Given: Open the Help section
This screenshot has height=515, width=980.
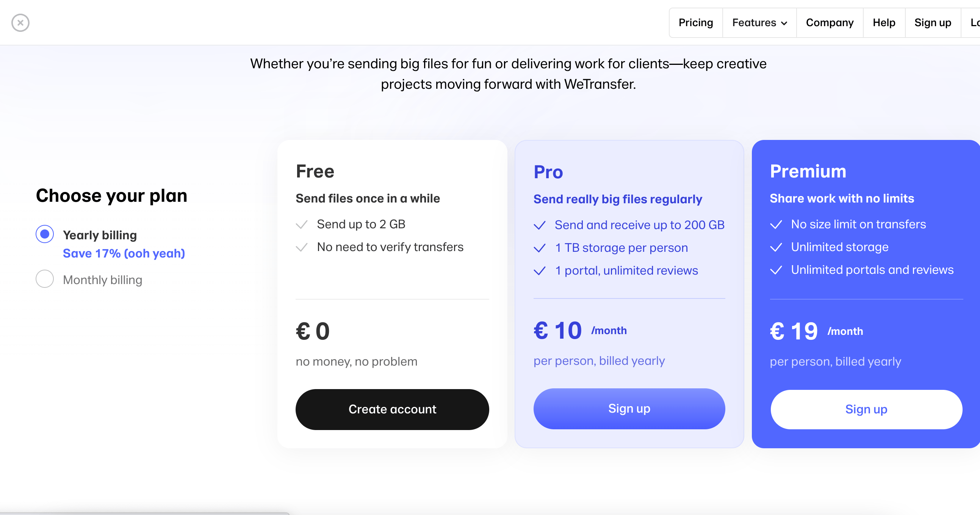Looking at the screenshot, I should [x=883, y=23].
